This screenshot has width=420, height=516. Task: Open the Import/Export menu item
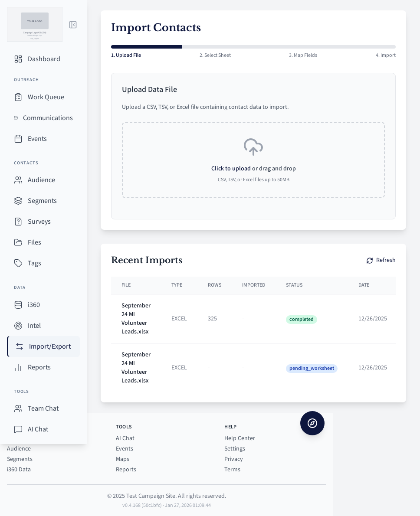pyautogui.click(x=49, y=346)
